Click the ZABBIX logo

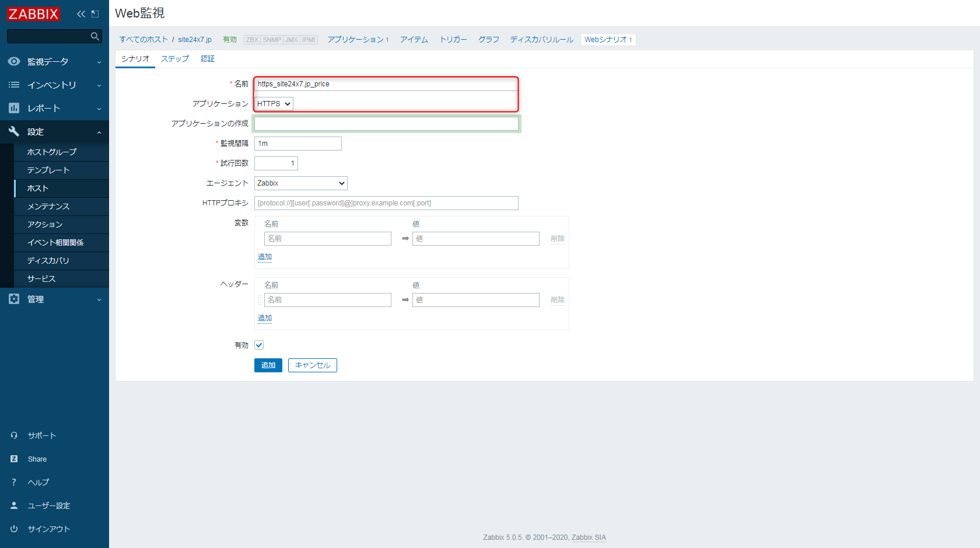click(33, 13)
